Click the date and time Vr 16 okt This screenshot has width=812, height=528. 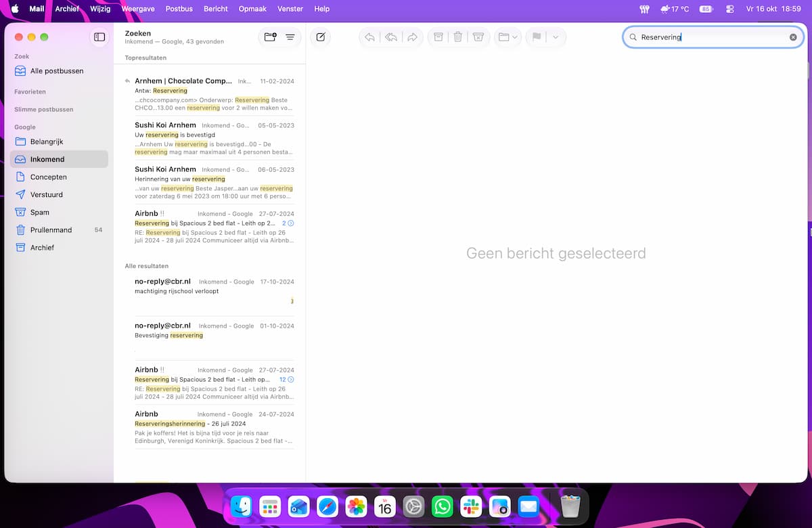773,9
